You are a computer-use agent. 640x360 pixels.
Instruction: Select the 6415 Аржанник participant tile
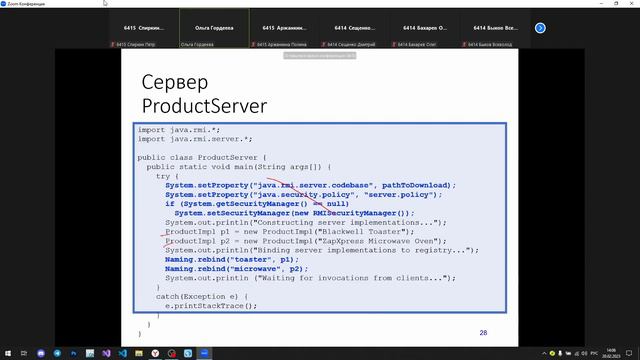(284, 28)
